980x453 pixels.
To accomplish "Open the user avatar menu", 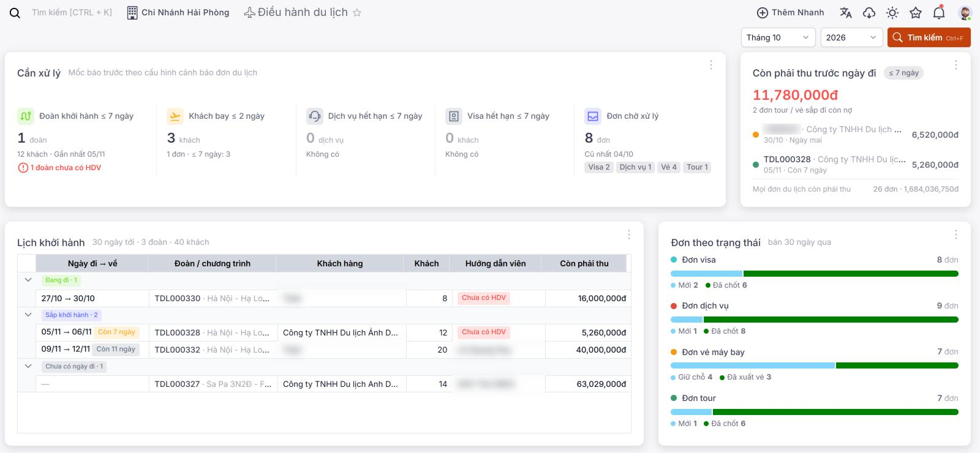I will pyautogui.click(x=965, y=13).
